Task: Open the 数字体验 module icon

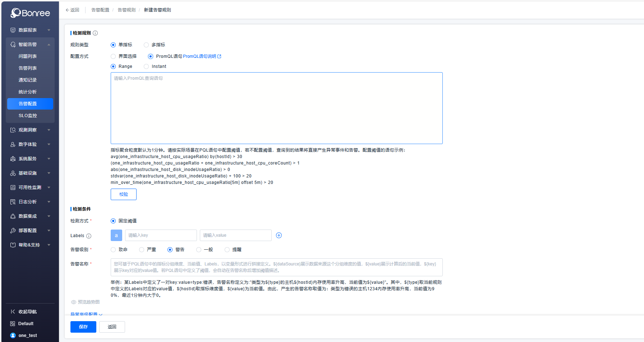Action: click(13, 144)
